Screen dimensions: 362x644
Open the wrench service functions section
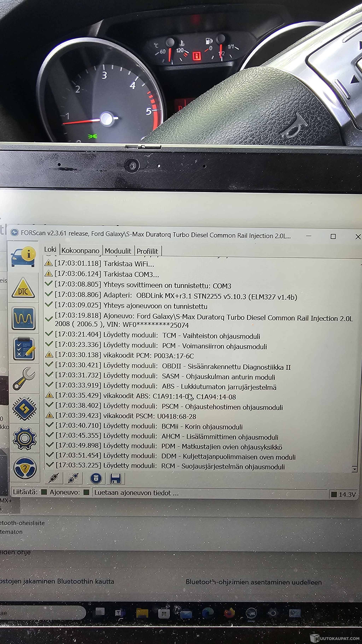pos(24,378)
